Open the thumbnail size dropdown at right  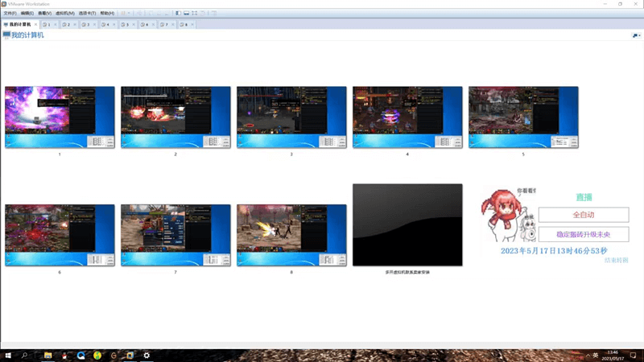coord(636,35)
